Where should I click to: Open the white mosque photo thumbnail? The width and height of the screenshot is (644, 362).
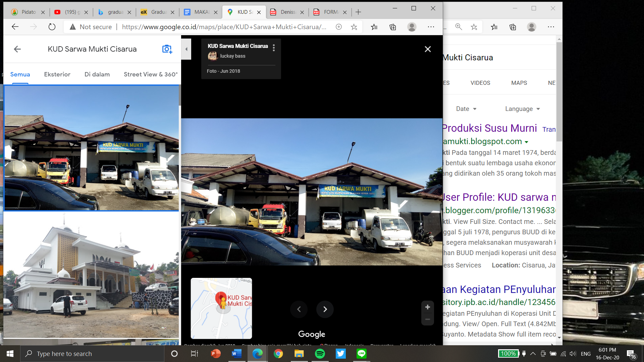(x=91, y=275)
